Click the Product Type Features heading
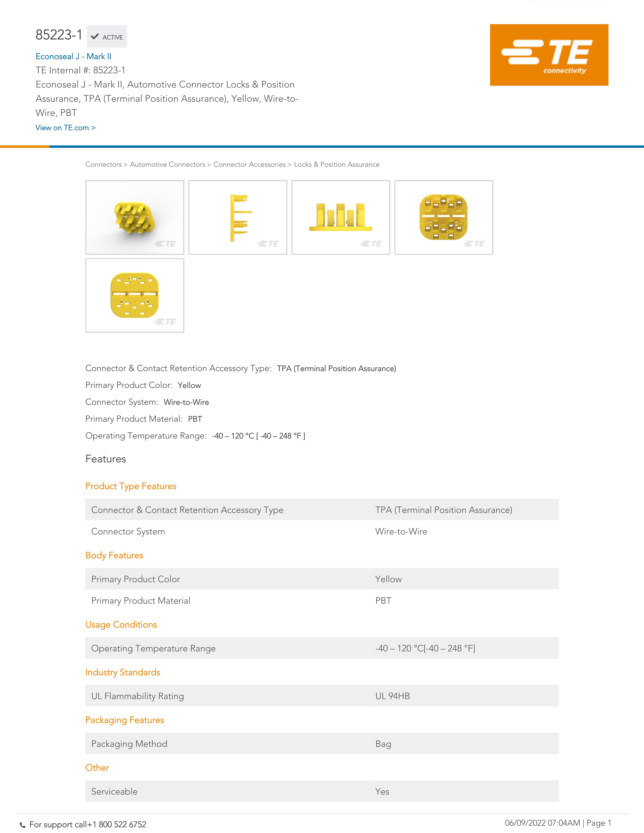The height and width of the screenshot is (833, 644). point(131,486)
